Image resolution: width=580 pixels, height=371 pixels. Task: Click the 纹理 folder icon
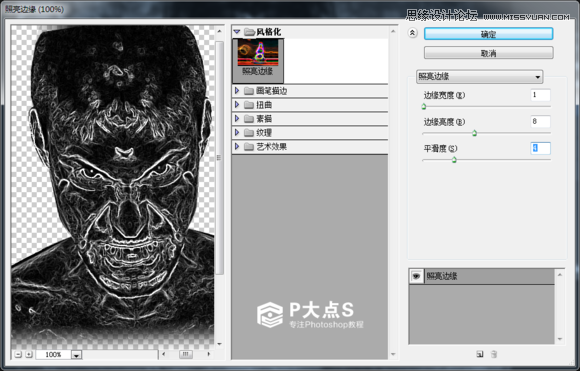point(249,133)
